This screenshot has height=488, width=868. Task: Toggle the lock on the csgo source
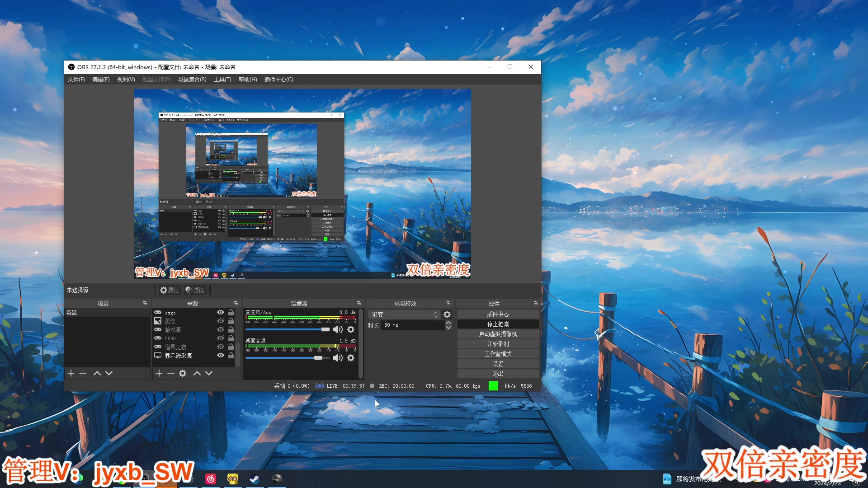231,312
